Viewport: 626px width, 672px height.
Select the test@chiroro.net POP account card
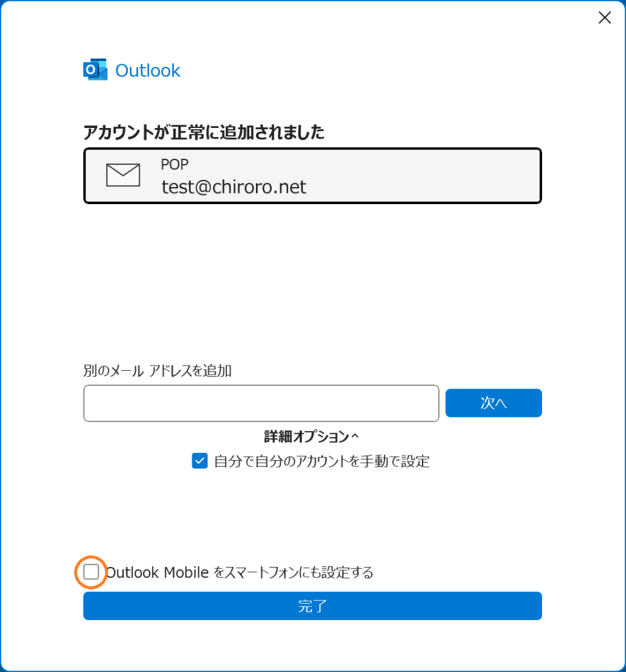[x=312, y=176]
